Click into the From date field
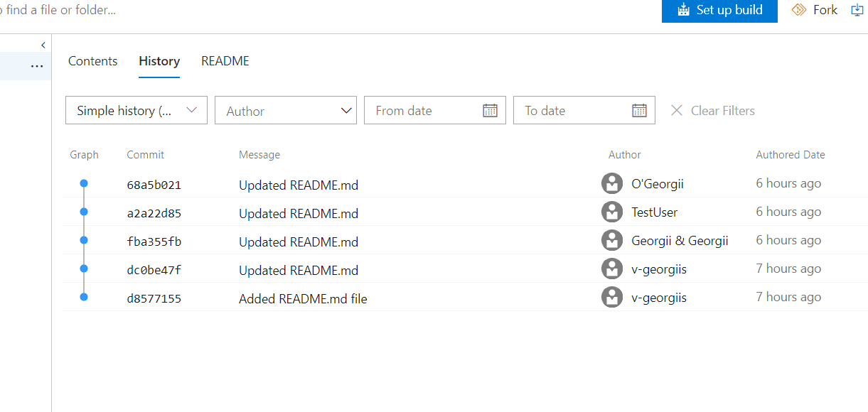Image resolution: width=868 pixels, height=412 pixels. 423,110
